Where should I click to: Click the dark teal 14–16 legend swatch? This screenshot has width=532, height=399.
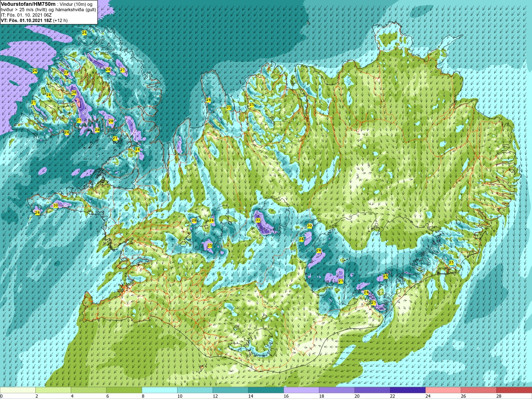point(266,390)
